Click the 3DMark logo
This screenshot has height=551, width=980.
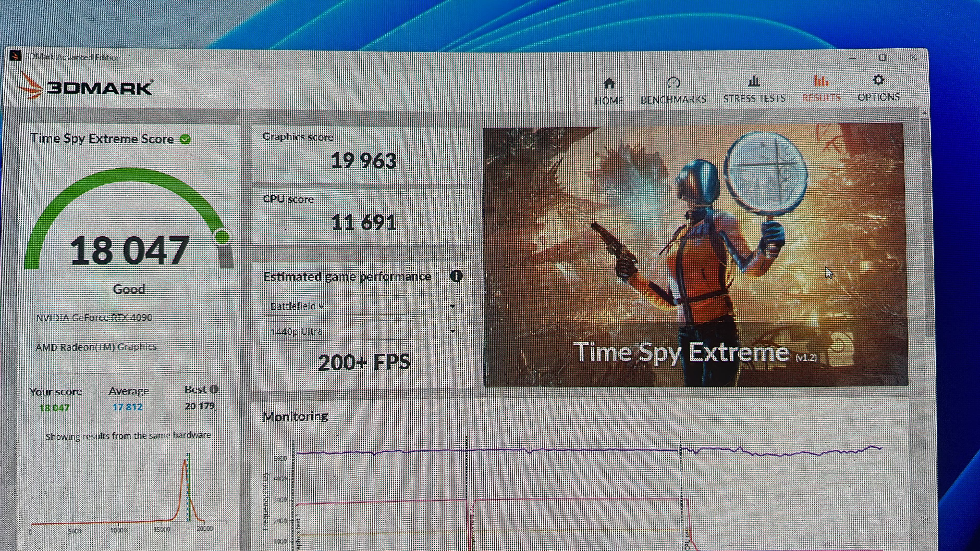(x=85, y=87)
